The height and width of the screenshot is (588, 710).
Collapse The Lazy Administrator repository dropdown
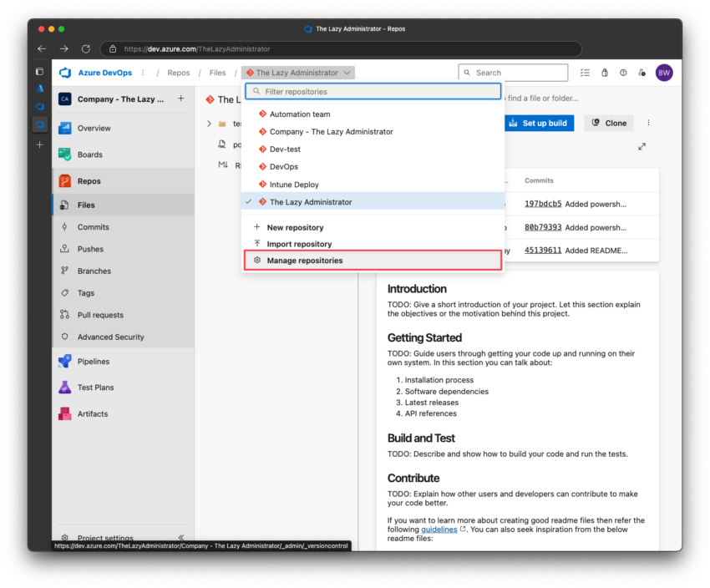[x=298, y=73]
